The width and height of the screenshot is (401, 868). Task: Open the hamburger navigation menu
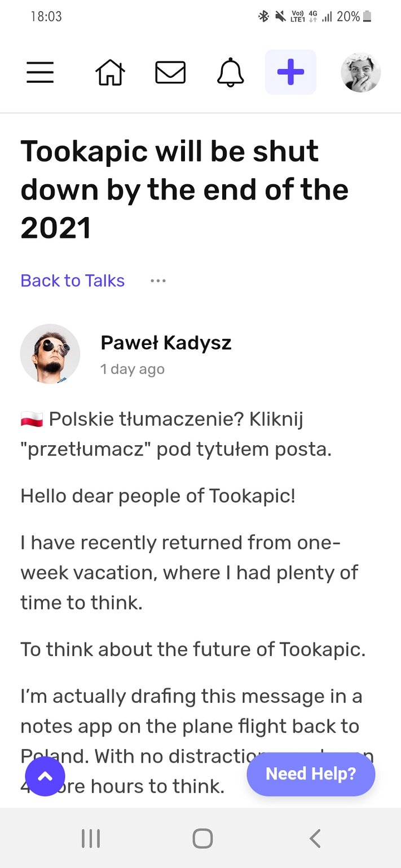point(40,73)
